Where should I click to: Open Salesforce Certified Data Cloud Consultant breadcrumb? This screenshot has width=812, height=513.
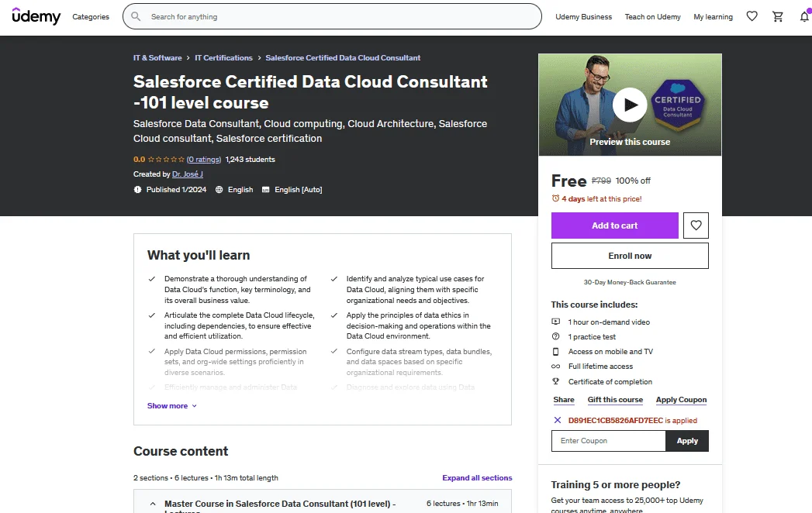[343, 57]
